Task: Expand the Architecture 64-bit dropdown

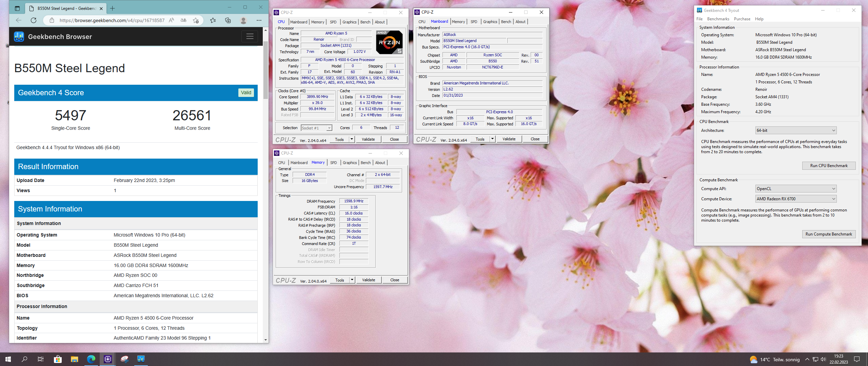Action: [796, 130]
